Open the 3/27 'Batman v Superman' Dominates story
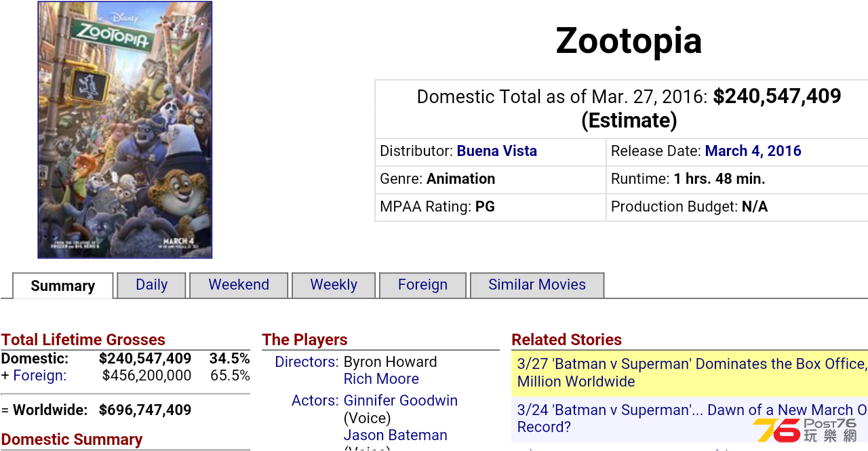The width and height of the screenshot is (868, 451). coord(692,372)
